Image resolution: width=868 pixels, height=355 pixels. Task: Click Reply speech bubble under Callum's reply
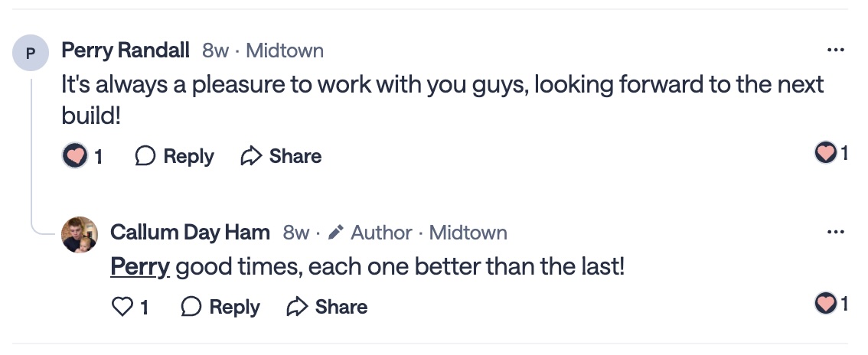[x=191, y=308]
